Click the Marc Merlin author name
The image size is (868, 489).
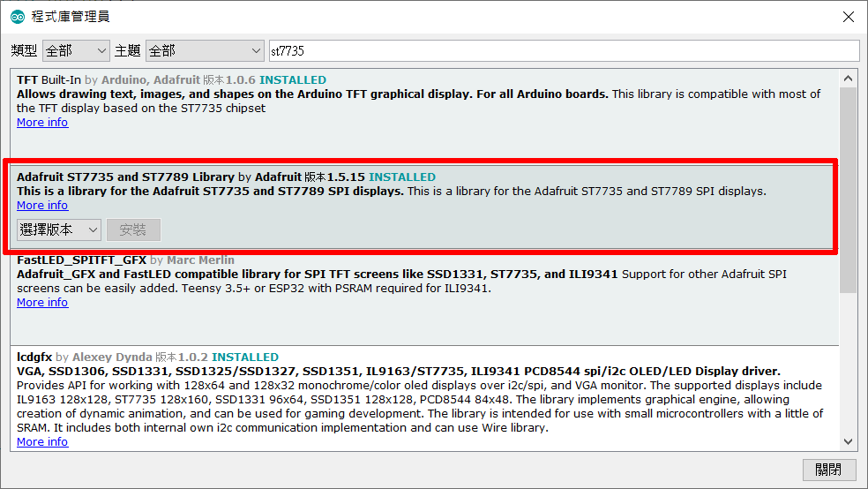coord(200,260)
